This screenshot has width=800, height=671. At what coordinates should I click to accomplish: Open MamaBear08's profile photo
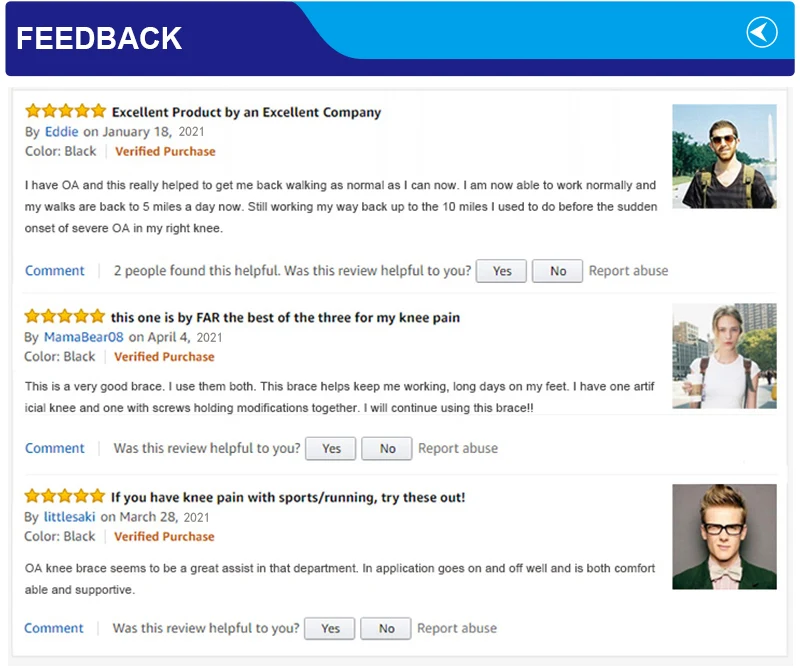724,356
